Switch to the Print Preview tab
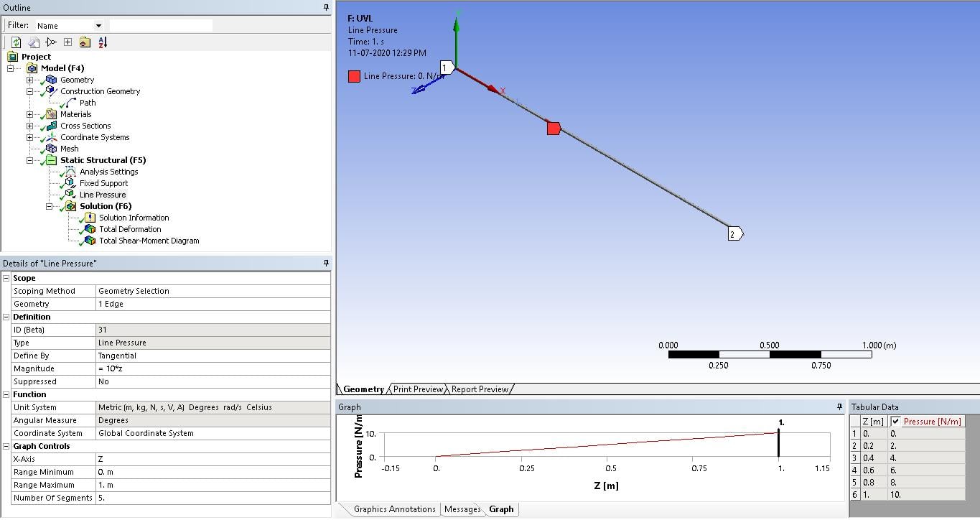 pyautogui.click(x=417, y=389)
